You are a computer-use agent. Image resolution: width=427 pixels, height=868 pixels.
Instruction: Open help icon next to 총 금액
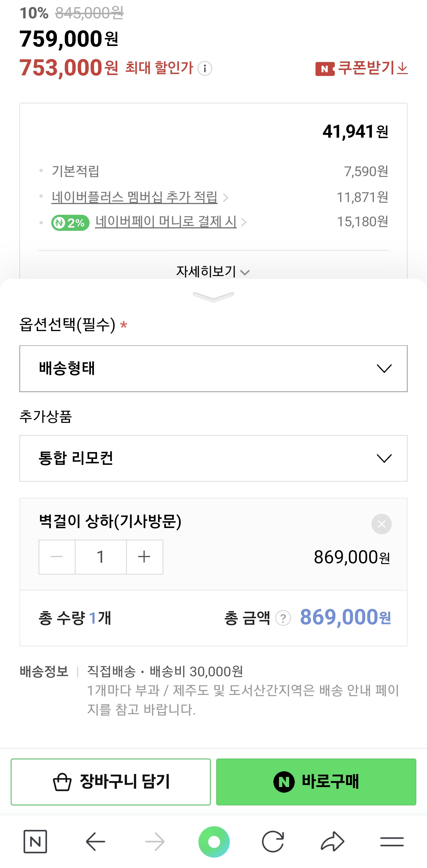[x=283, y=618]
